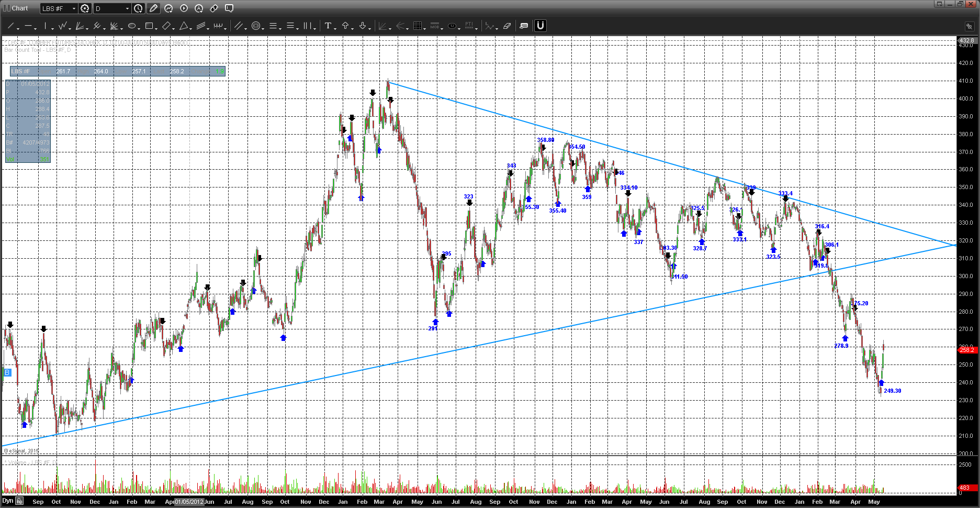Click the play replay button
This screenshot has width=980, height=508.
(184, 8)
